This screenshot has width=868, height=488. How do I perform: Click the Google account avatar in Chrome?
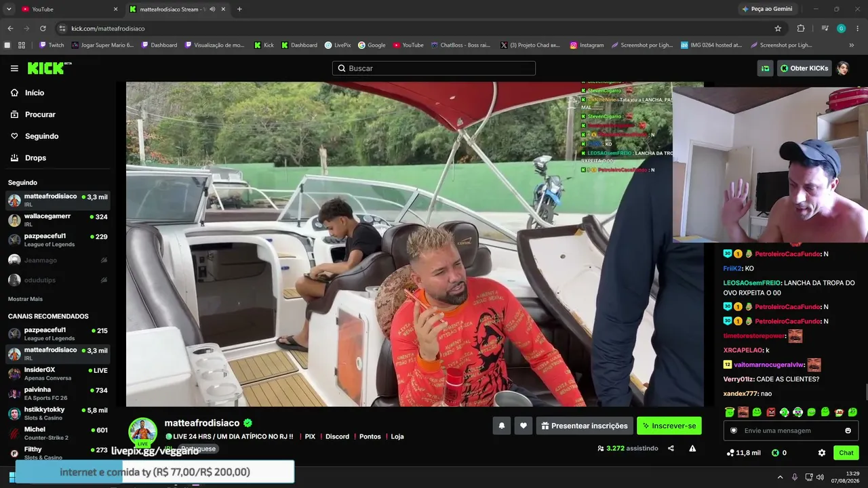click(x=841, y=28)
